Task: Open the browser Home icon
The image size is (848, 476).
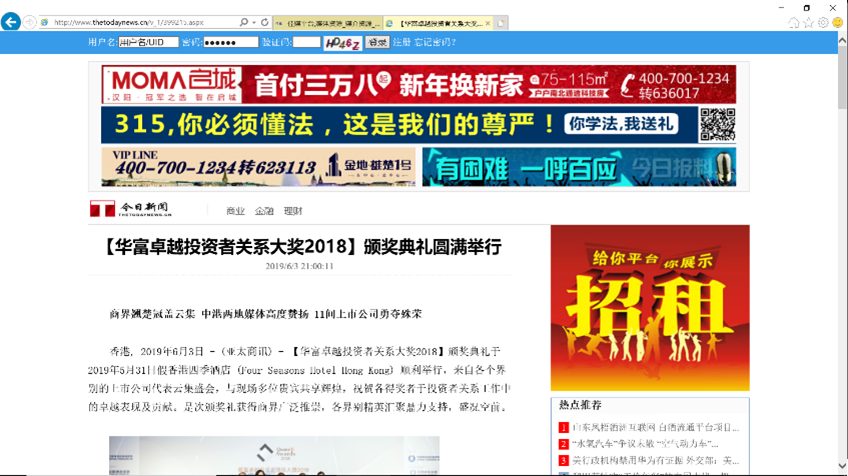Action: point(793,23)
